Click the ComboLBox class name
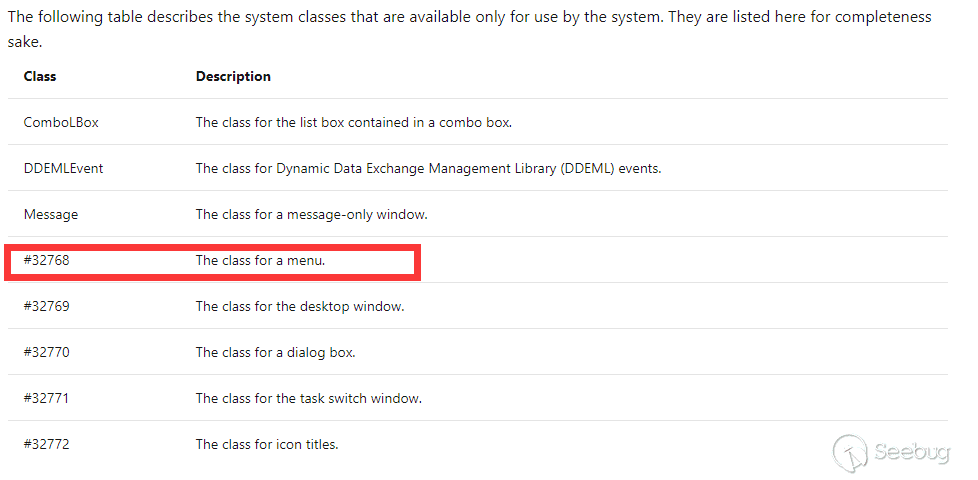This screenshot has height=480, width=978. pyautogui.click(x=61, y=122)
